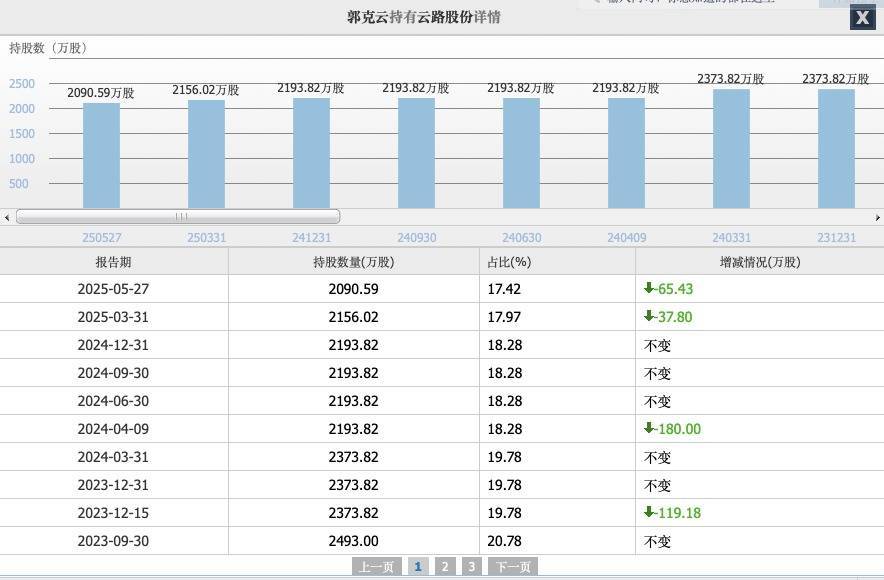The height and width of the screenshot is (580, 884).
Task: Go to page 2 of results
Action: (x=445, y=567)
